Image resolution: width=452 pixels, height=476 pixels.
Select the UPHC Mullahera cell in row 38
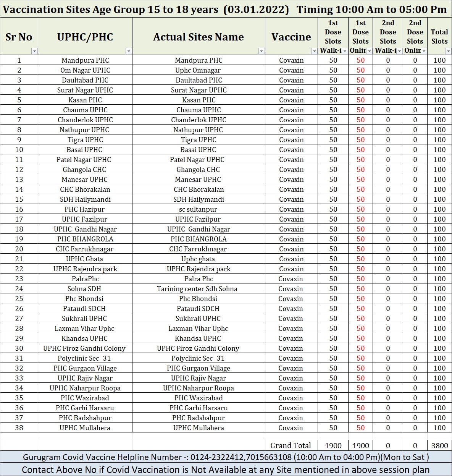click(x=85, y=427)
